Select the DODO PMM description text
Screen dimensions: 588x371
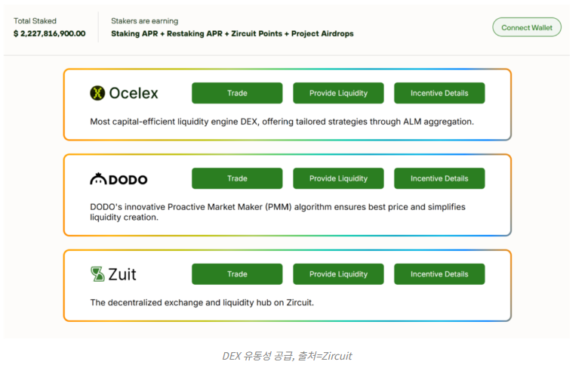tap(277, 212)
